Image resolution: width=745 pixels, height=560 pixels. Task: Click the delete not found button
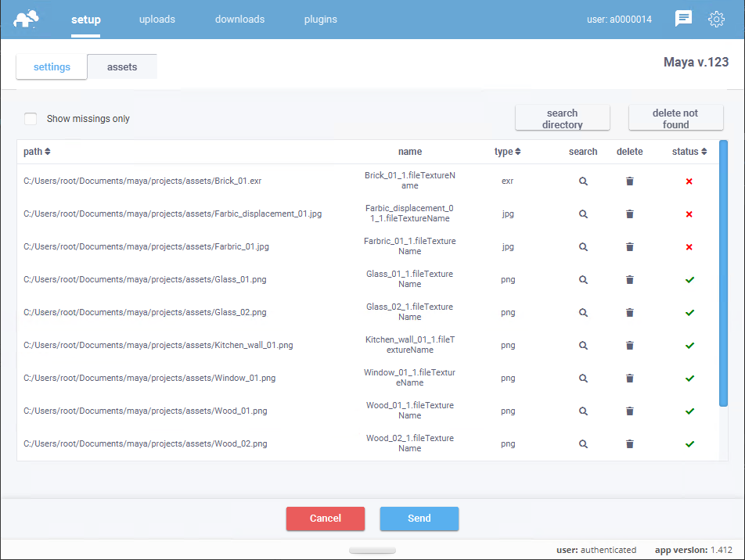tap(675, 118)
